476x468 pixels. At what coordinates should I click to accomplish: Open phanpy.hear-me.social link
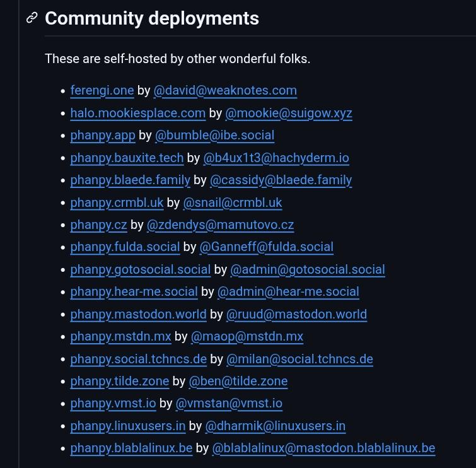pyautogui.click(x=134, y=291)
